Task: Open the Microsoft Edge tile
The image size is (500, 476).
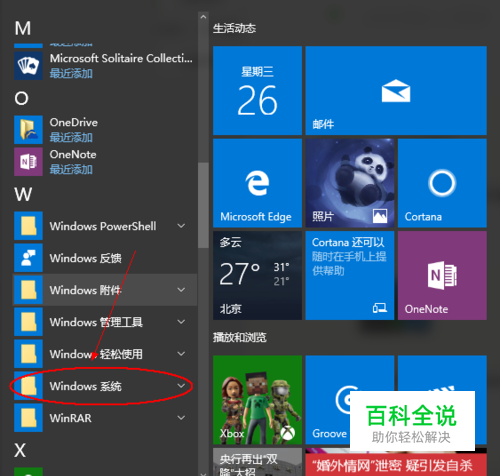Action: click(x=257, y=183)
